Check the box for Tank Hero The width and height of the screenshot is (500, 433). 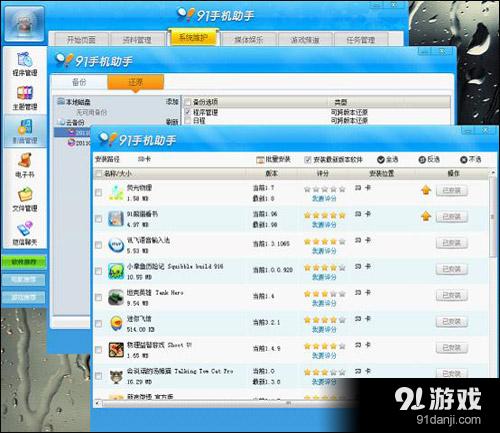[99, 297]
